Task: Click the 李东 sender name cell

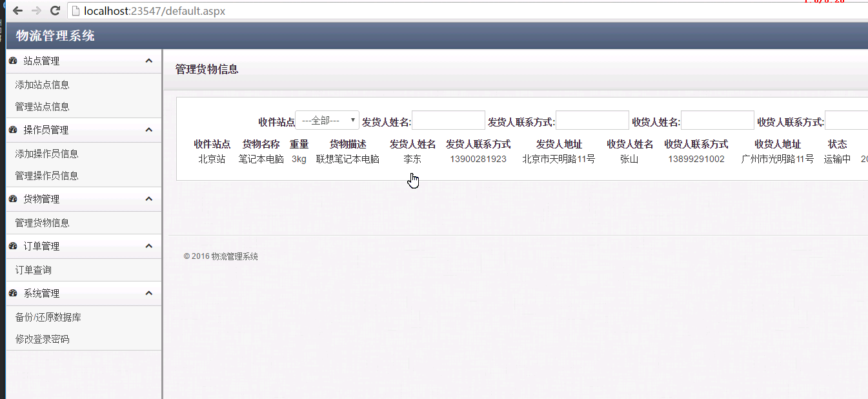Action: point(412,159)
